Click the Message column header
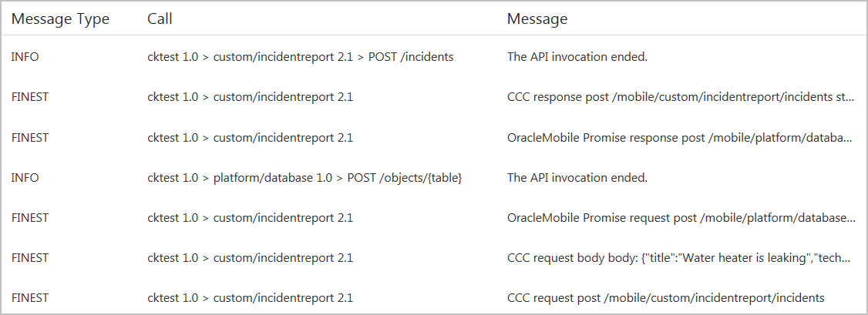Viewport: 868px width, 315px height. pos(537,19)
